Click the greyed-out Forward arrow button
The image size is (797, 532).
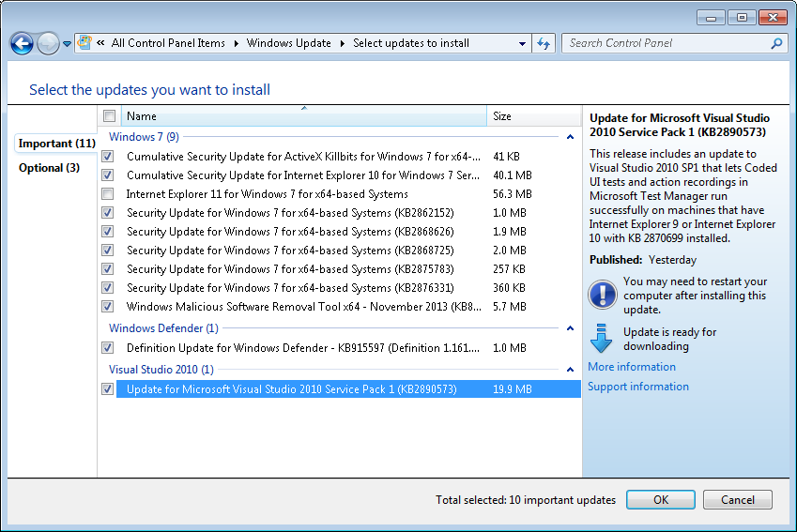tap(48, 44)
